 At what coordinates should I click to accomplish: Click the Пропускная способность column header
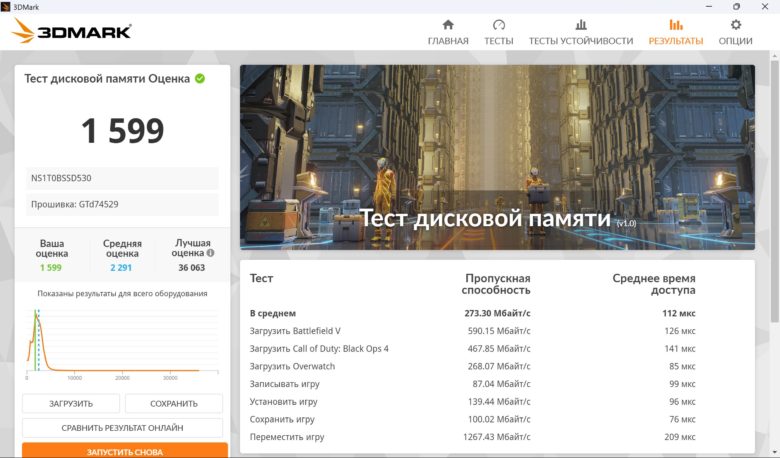496,284
